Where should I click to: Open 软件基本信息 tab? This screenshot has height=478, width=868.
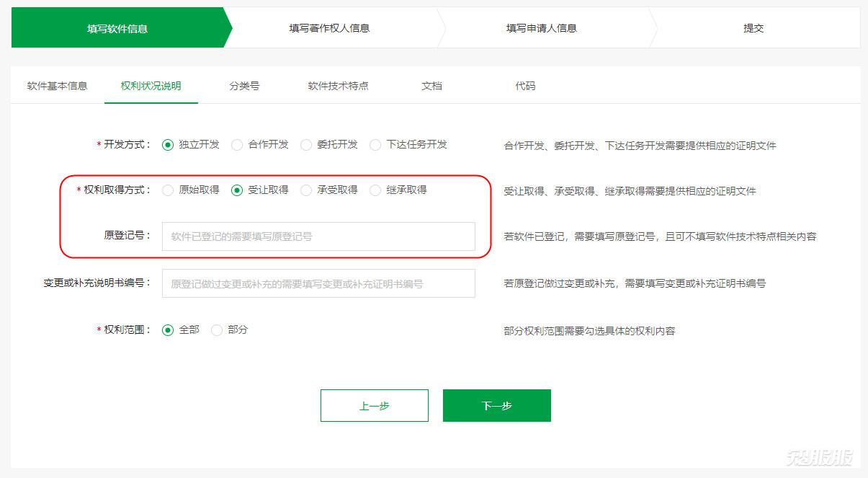pyautogui.click(x=58, y=86)
